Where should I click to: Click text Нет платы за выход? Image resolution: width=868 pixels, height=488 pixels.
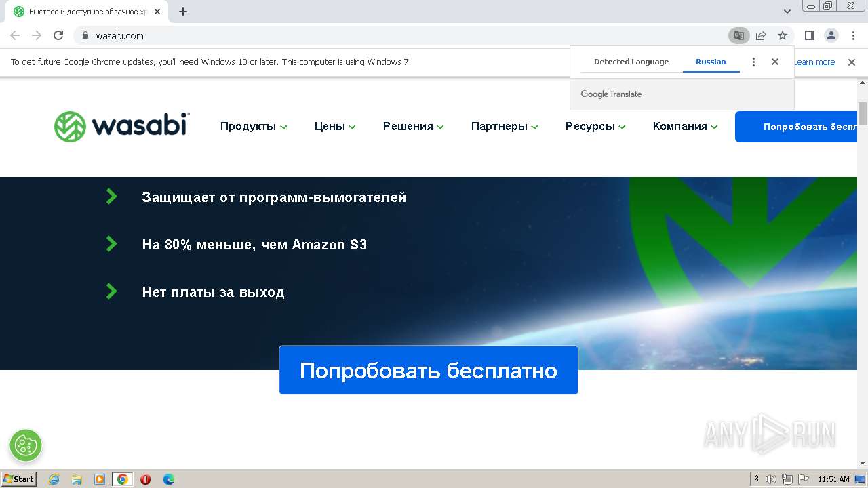[x=213, y=292]
